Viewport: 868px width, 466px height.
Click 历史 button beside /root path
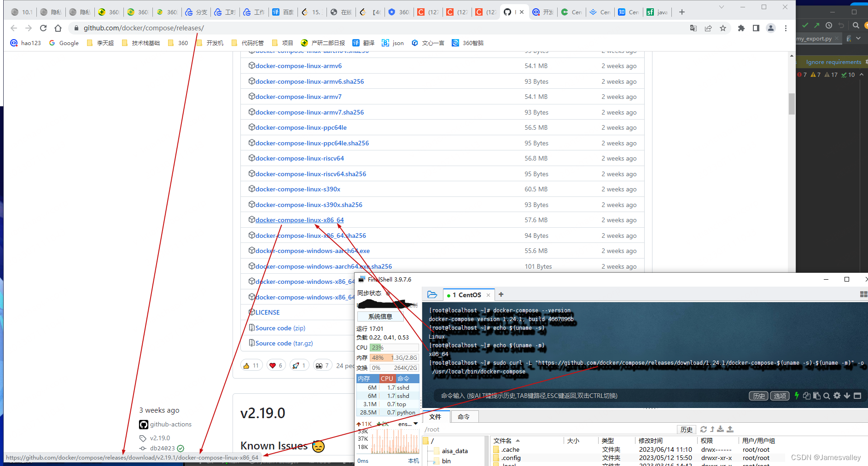[x=686, y=429]
